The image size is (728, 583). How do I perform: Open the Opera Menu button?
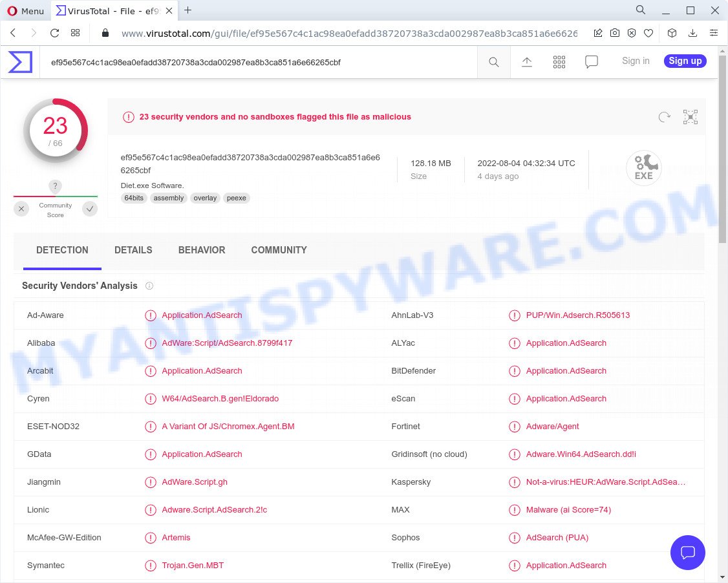tap(25, 11)
